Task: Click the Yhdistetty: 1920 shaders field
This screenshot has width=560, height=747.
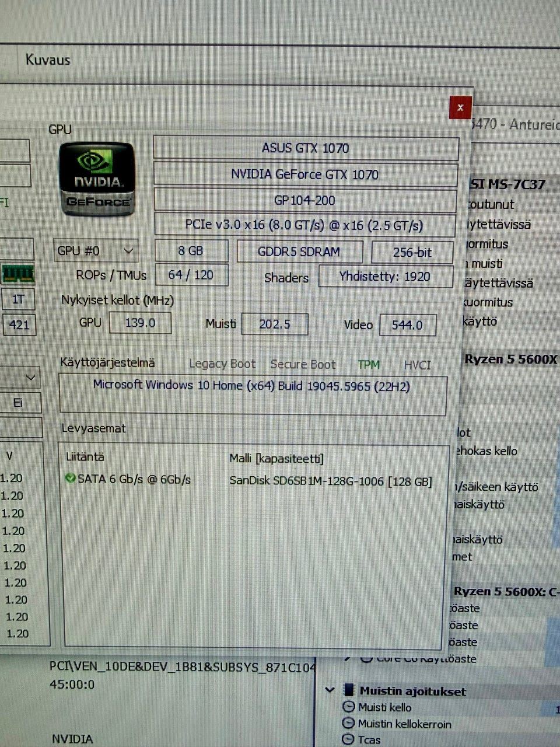Action: (386, 276)
